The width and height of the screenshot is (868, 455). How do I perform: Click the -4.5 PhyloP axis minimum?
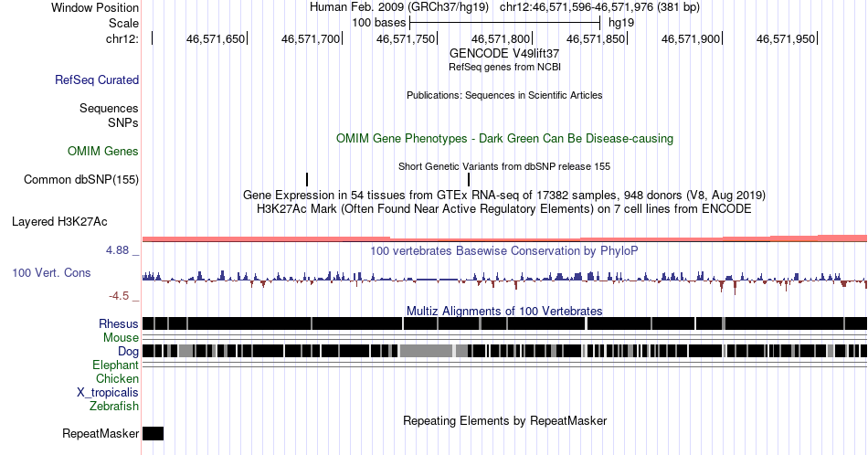[x=119, y=296]
